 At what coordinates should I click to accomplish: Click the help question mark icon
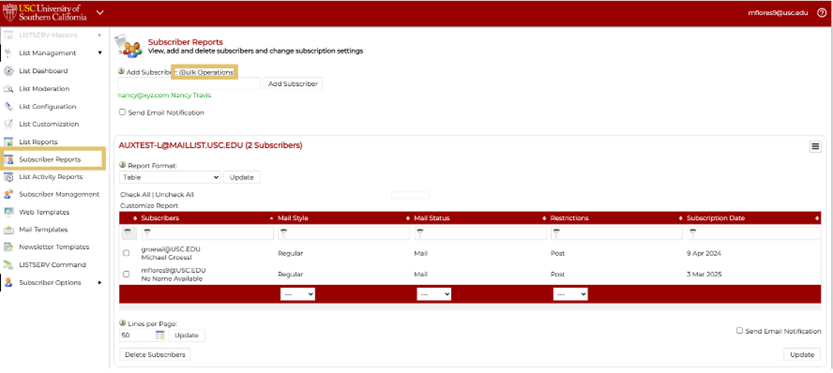(821, 13)
